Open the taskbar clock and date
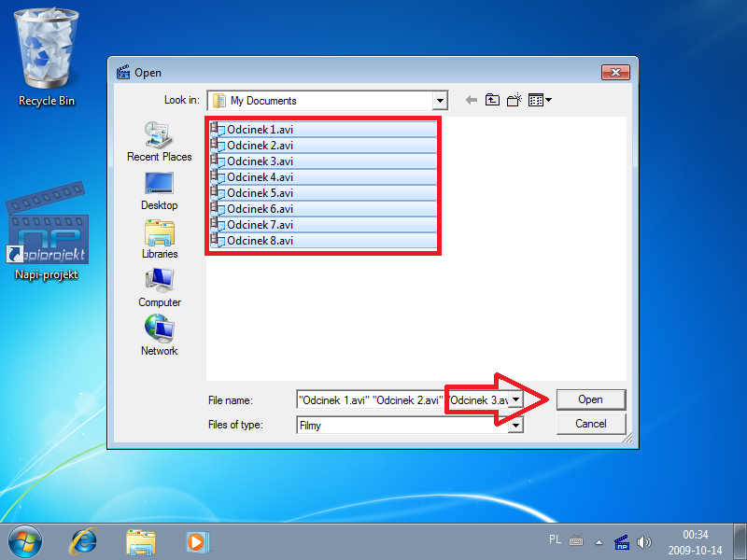747x560 pixels. click(x=695, y=542)
